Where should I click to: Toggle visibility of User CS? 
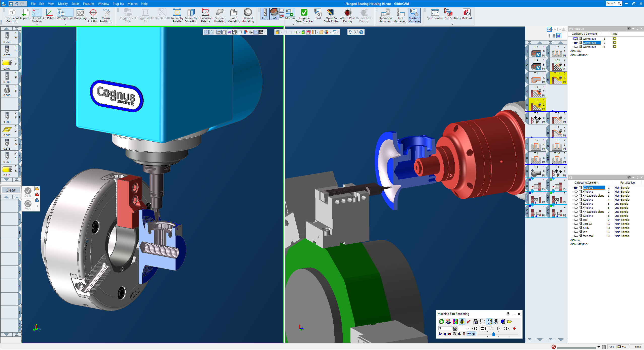click(x=576, y=224)
